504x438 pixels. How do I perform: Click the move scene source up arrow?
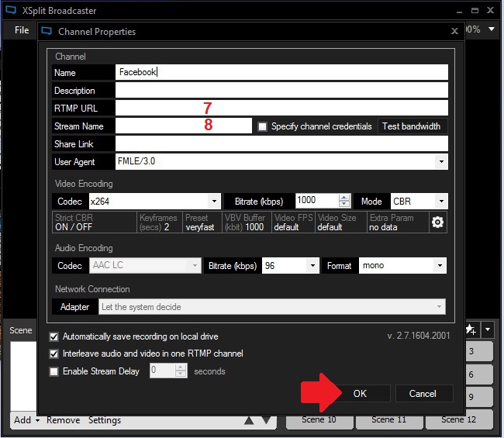coord(249,421)
